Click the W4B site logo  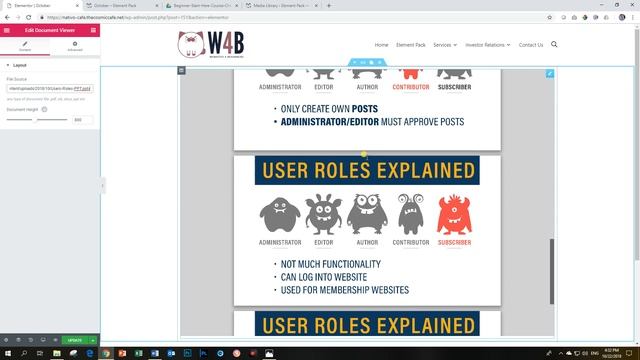[x=211, y=44]
